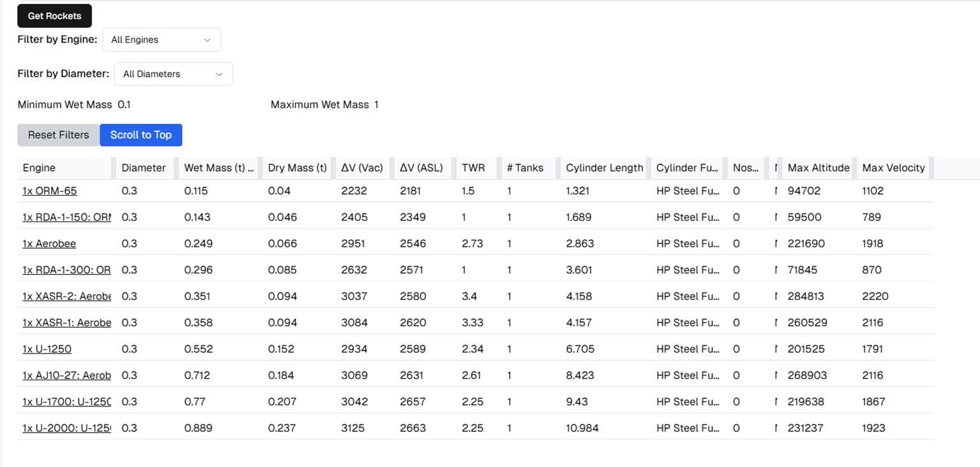Sort by the ΔV (Vac) column header
The height and width of the screenshot is (467, 980).
click(362, 168)
